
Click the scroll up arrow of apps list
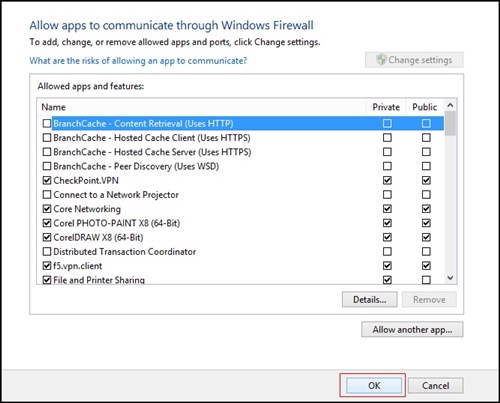[x=450, y=105]
